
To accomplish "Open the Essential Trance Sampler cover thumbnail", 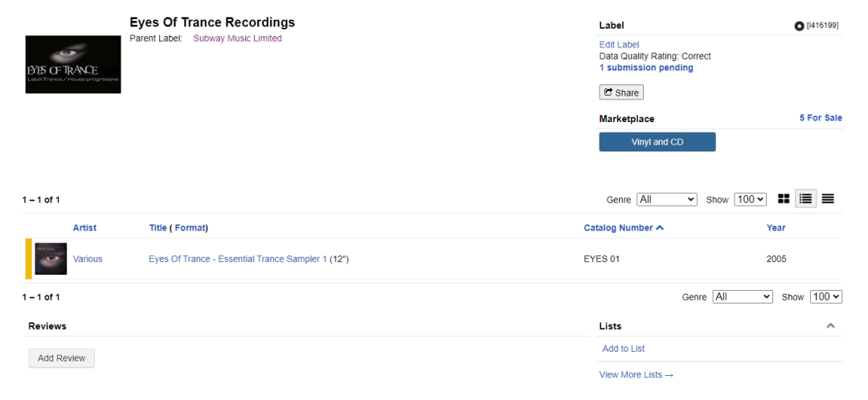I will pos(51,259).
